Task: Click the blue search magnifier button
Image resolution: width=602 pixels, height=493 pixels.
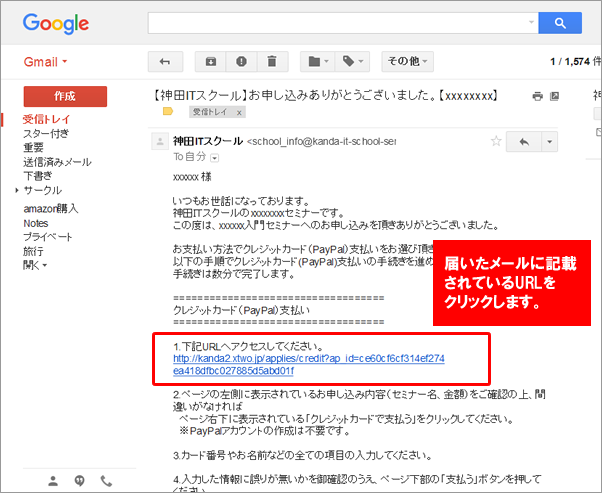Action: 560,23
